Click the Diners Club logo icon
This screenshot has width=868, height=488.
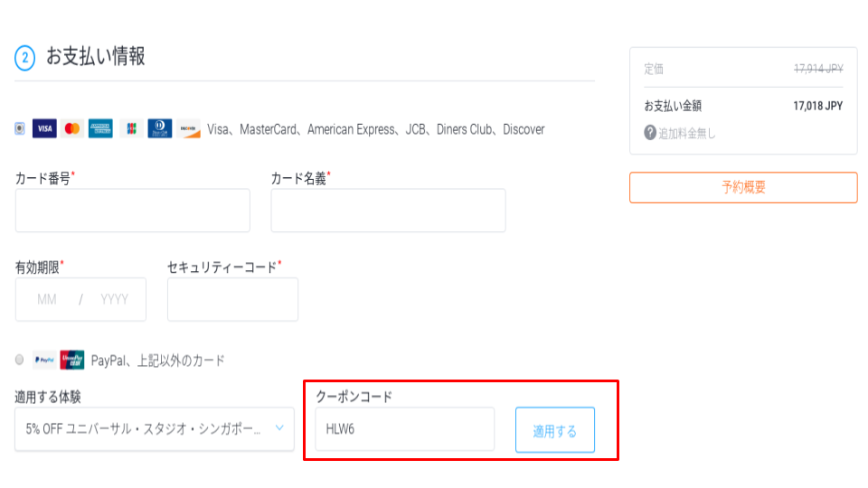click(x=159, y=128)
